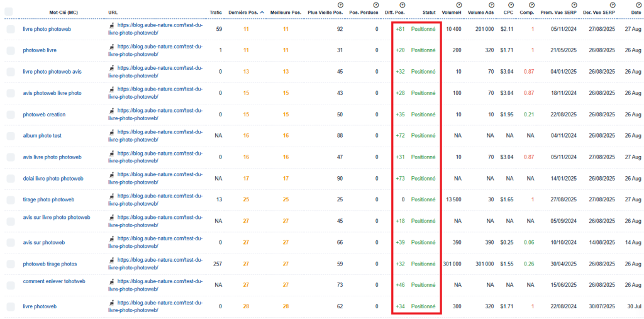Toggle sort arrow on Dernière Pos. header

click(262, 12)
